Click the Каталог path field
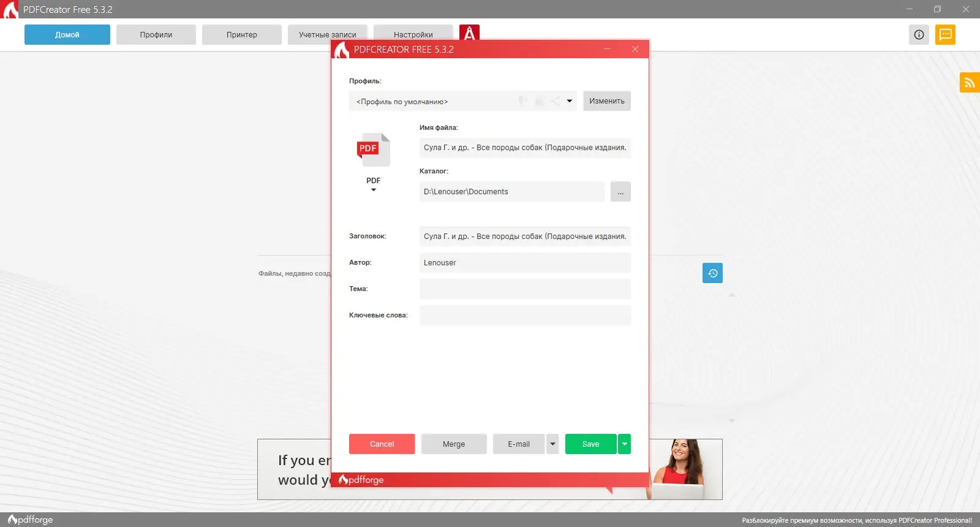Viewport: 980px width, 527px height. pyautogui.click(x=512, y=192)
